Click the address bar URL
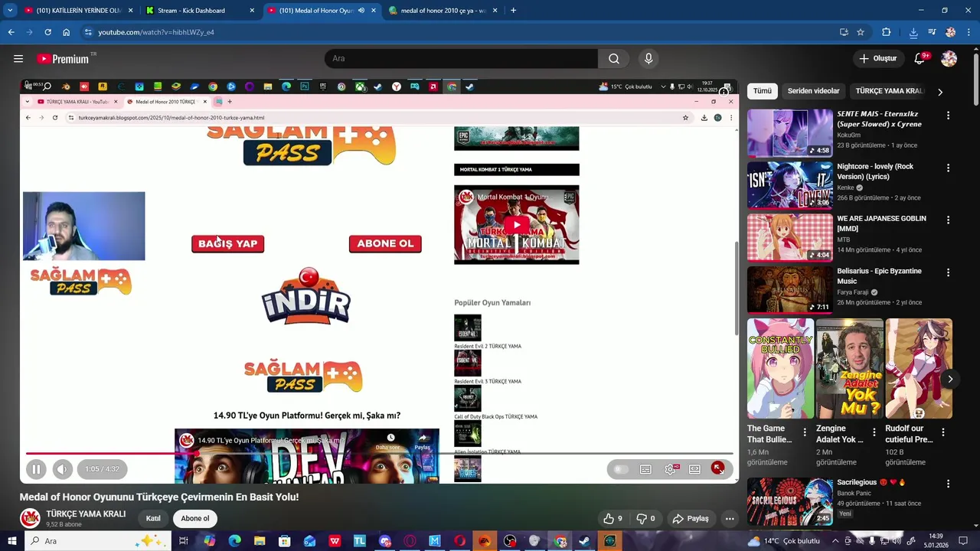 tap(156, 32)
